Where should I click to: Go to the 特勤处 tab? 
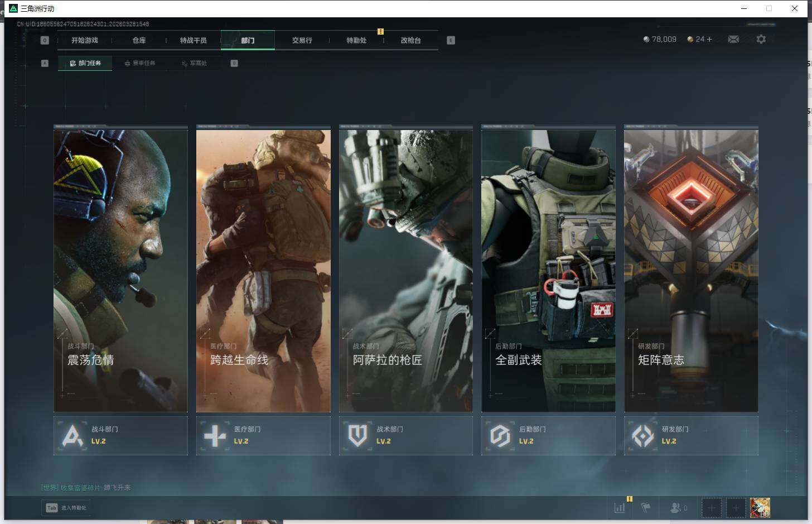point(356,40)
